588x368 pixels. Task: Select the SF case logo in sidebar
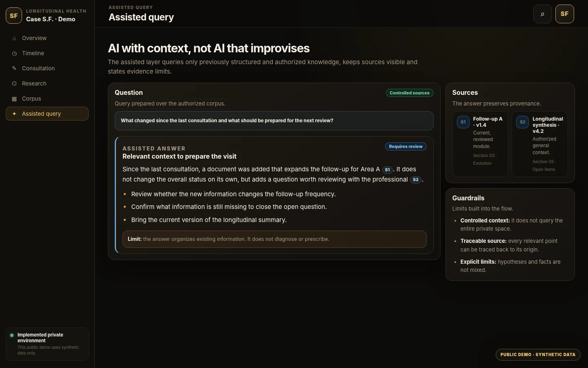coord(14,16)
